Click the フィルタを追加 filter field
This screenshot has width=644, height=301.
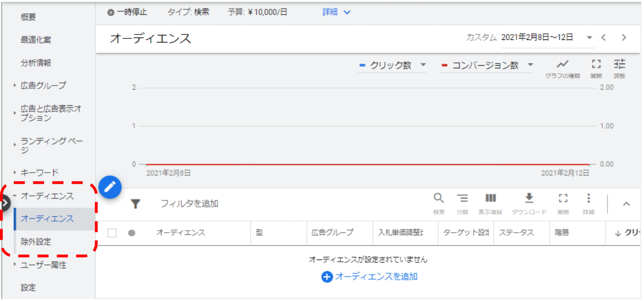pyautogui.click(x=190, y=204)
